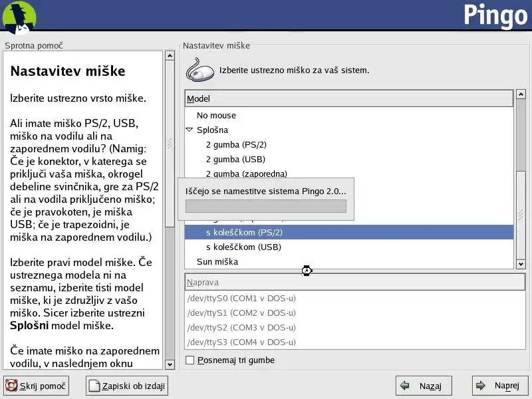Click help panel scrollbar thumb
The image size is (532, 399).
(170, 144)
